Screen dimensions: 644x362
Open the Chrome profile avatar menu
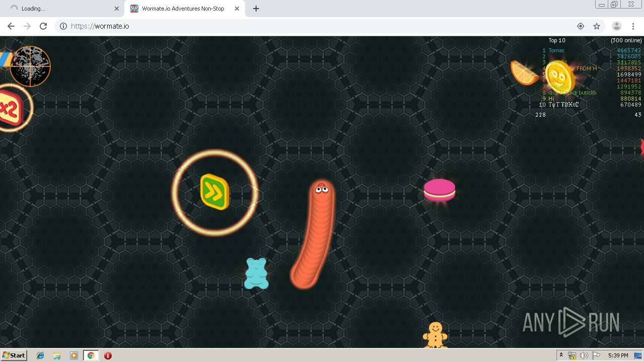click(617, 26)
